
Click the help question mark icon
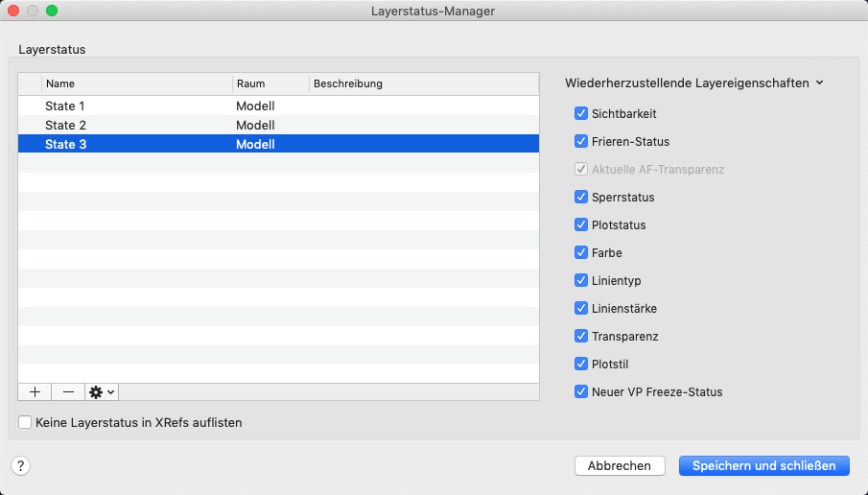(22, 465)
